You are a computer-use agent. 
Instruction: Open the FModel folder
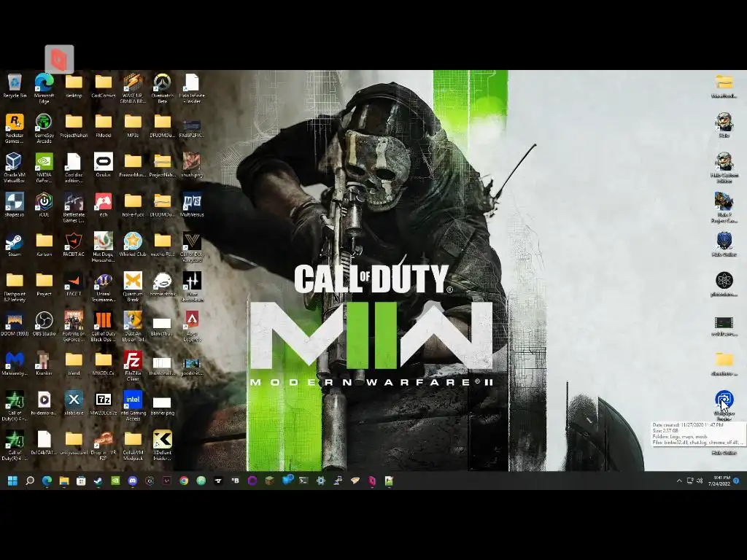pos(103,125)
